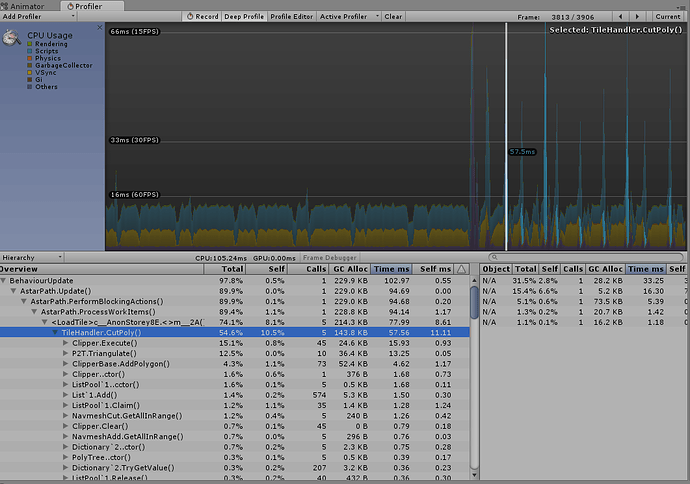The width and height of the screenshot is (690, 484).
Task: Toggle VSync category in chart
Action: click(x=29, y=73)
